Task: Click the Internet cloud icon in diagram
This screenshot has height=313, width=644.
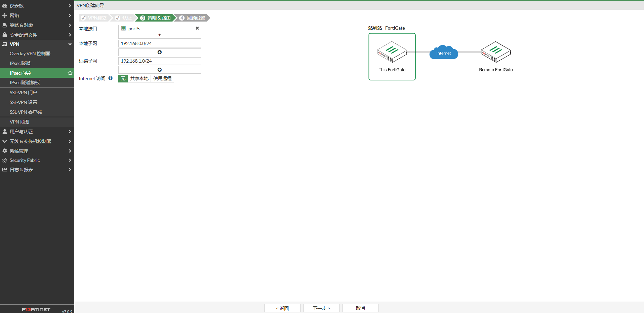Action: (444, 53)
